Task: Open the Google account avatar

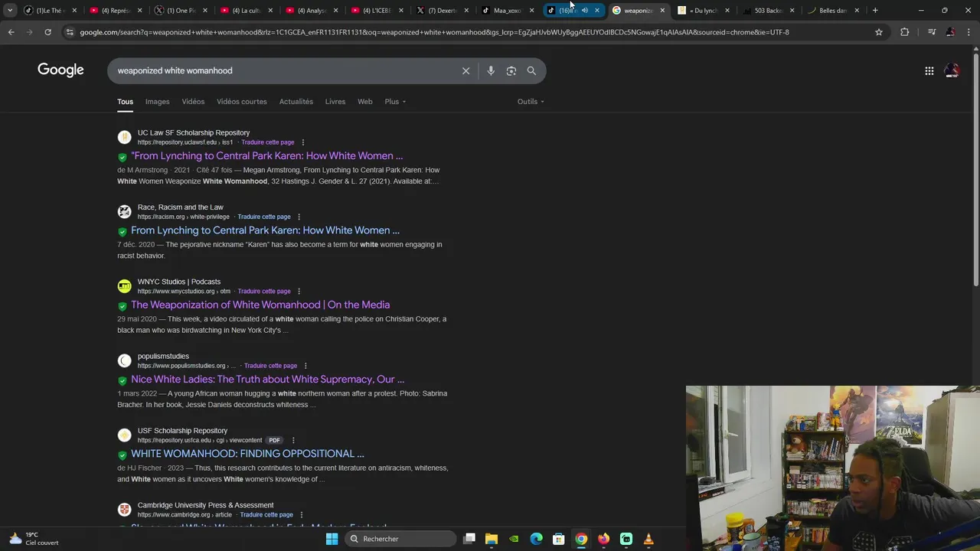Action: tap(952, 70)
